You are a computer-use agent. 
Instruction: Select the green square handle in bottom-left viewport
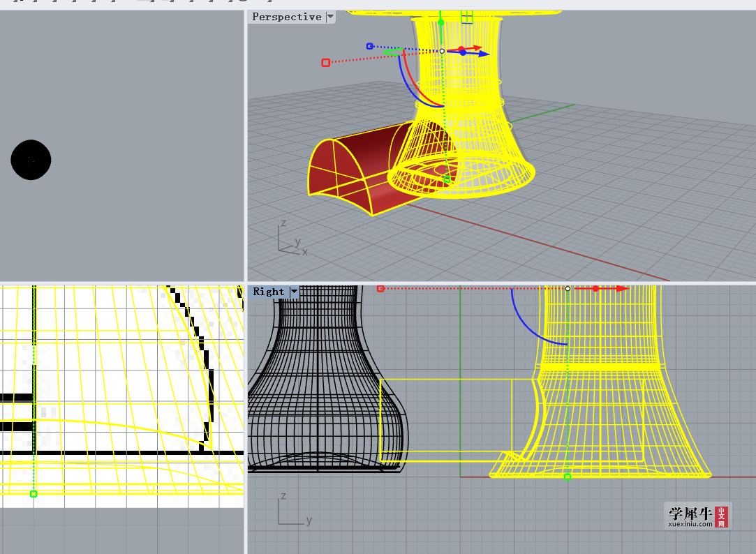pyautogui.click(x=34, y=494)
